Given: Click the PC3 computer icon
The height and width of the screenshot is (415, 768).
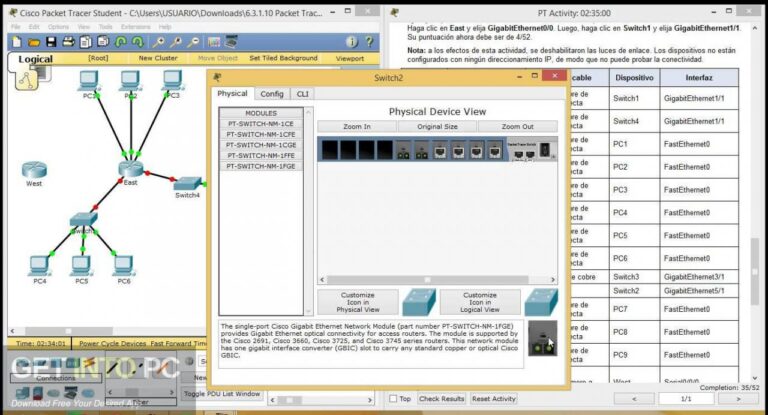Looking at the screenshot, I should pos(172,80).
